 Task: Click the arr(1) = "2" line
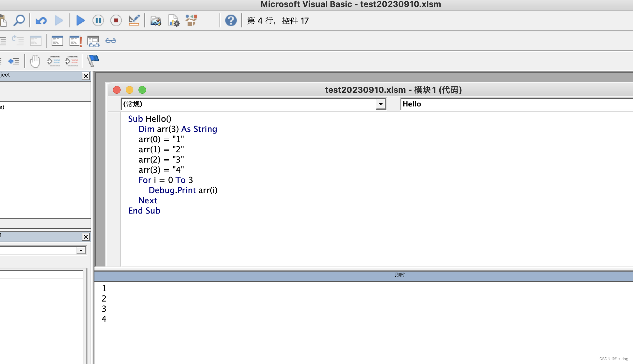click(161, 149)
